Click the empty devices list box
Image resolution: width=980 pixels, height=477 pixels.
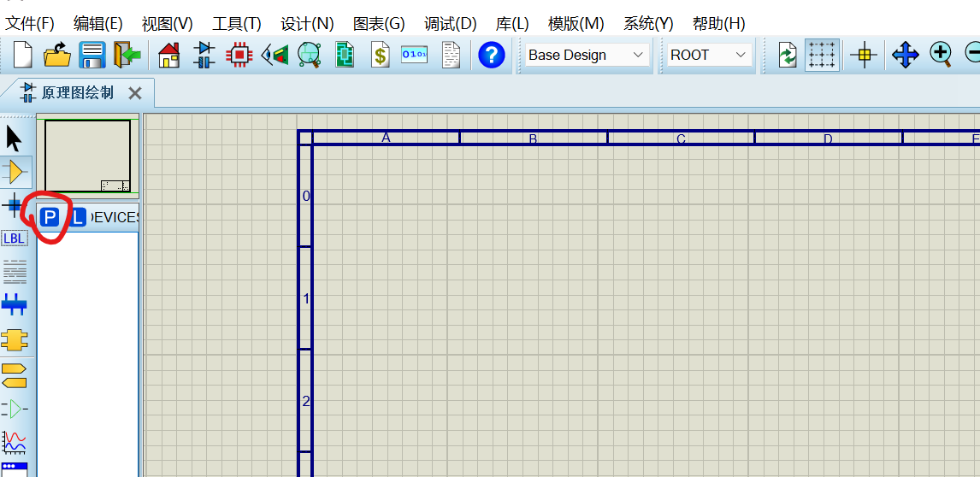87,355
